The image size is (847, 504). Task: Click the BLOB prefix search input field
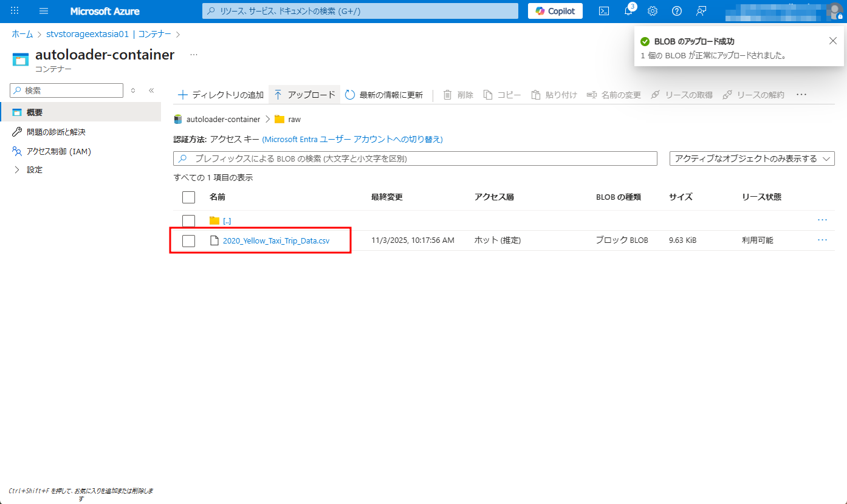point(419,158)
